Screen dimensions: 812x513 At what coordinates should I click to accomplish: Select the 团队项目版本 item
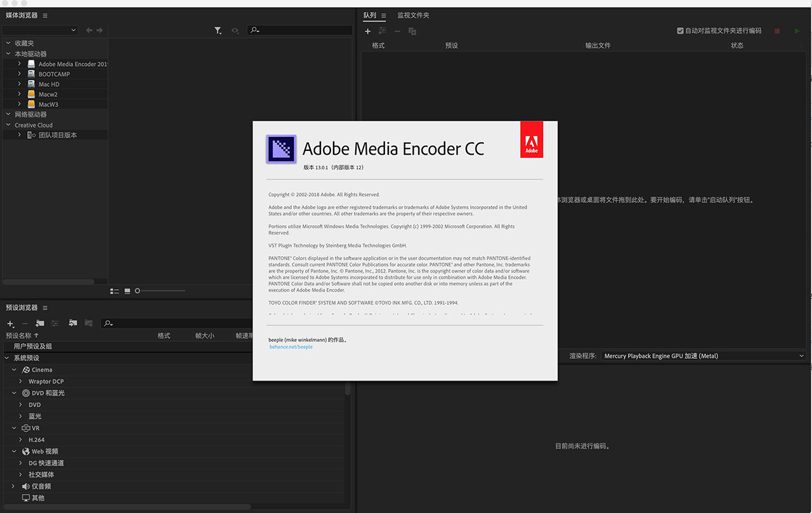[58, 135]
